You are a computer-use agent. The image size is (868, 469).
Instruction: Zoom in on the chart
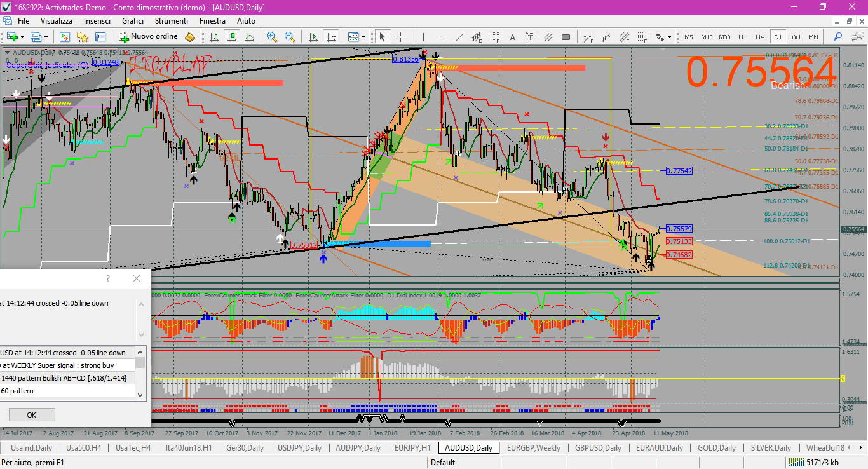pyautogui.click(x=272, y=37)
